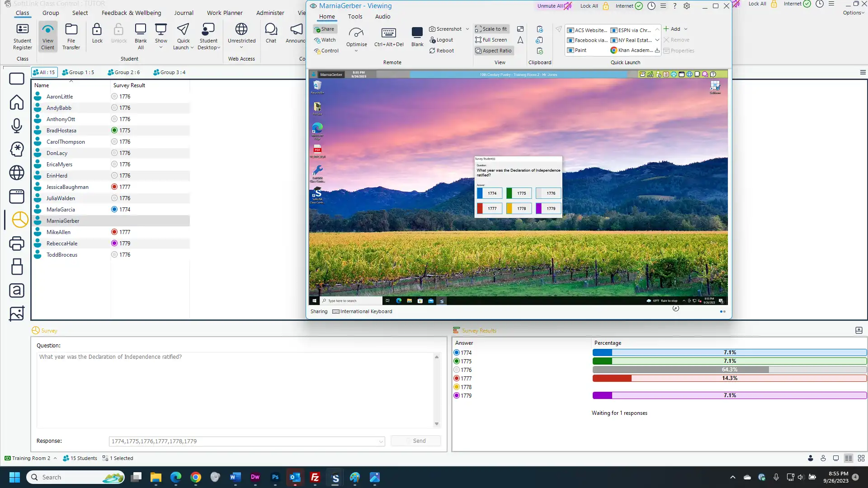Expand Show dropdown arrow
The height and width of the screenshot is (488, 868).
pyautogui.click(x=161, y=47)
